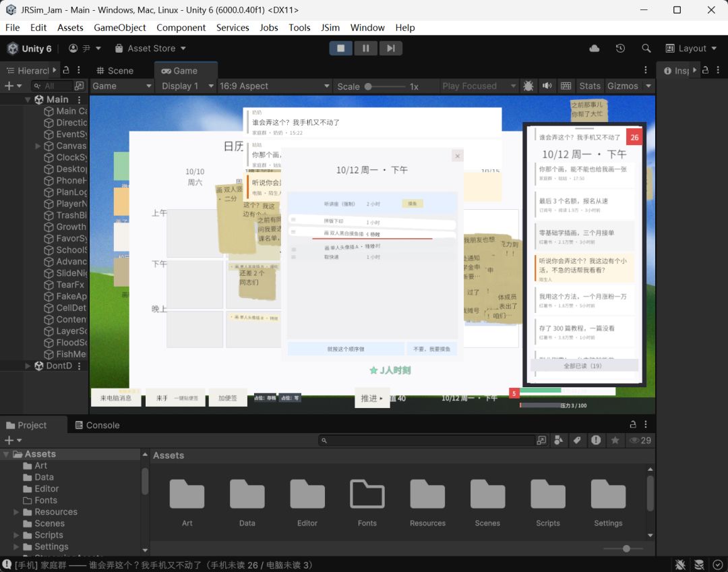This screenshot has width=728, height=572.
Task: Open the Asset Store button
Action: point(150,49)
